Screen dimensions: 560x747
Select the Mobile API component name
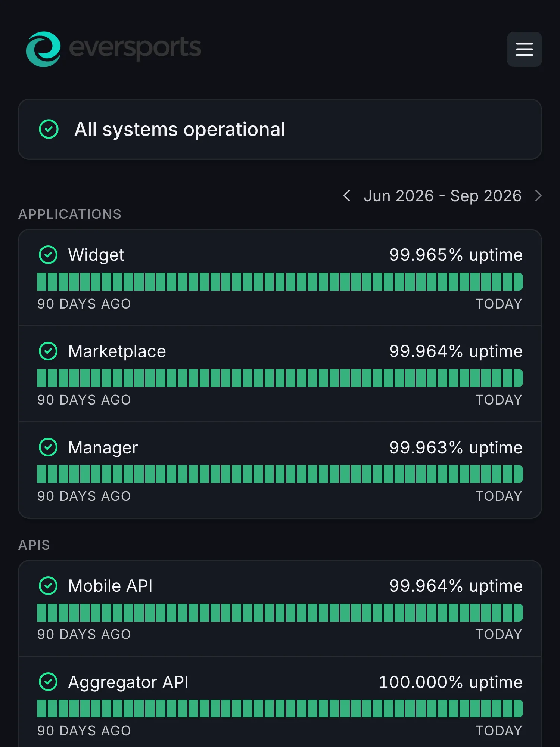111,586
